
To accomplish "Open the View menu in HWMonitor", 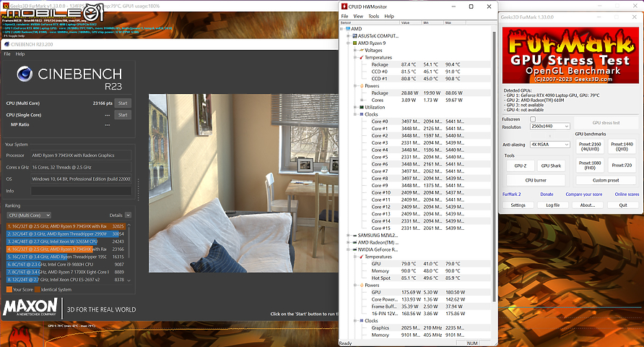I will coord(358,17).
